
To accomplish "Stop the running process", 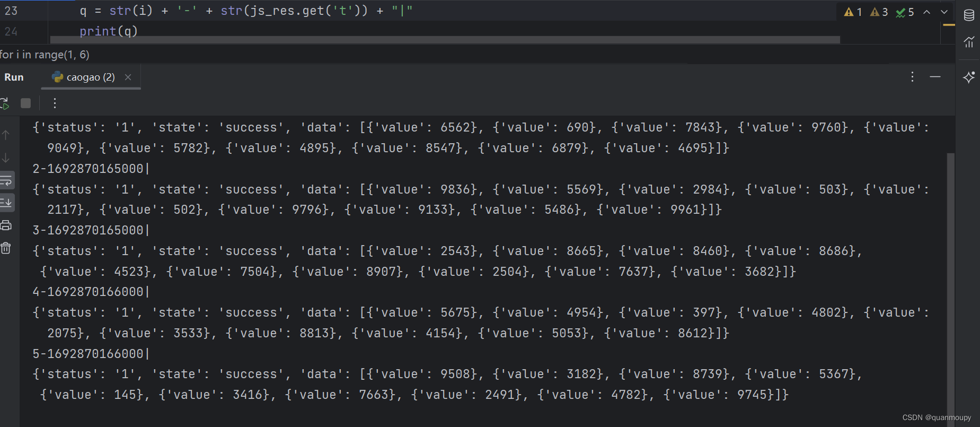I will coord(25,103).
